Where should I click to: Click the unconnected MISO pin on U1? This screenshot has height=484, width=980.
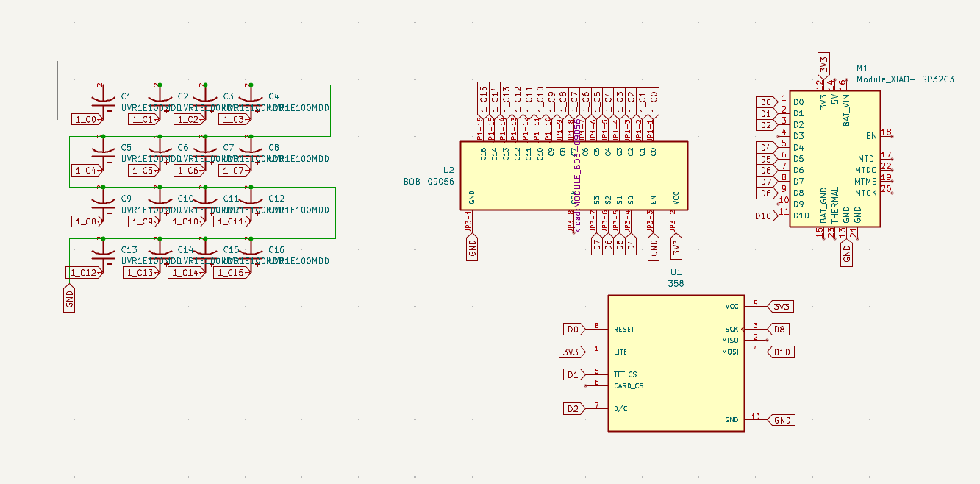tap(756, 340)
